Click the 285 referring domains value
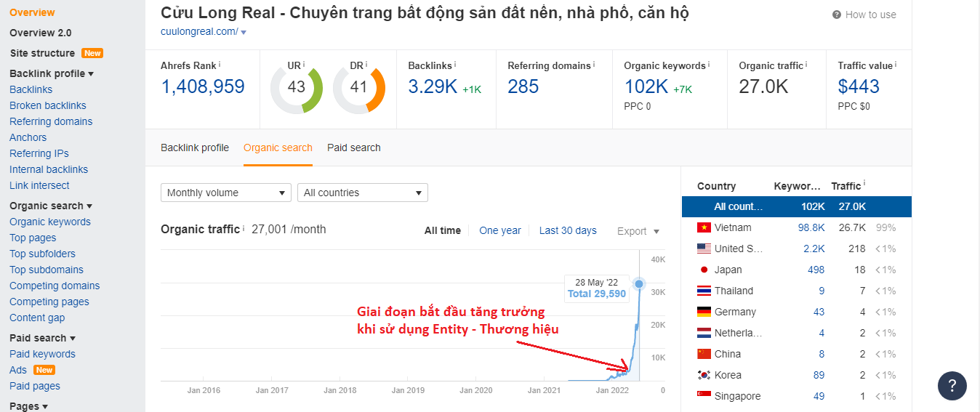The height and width of the screenshot is (412, 980). tap(523, 86)
